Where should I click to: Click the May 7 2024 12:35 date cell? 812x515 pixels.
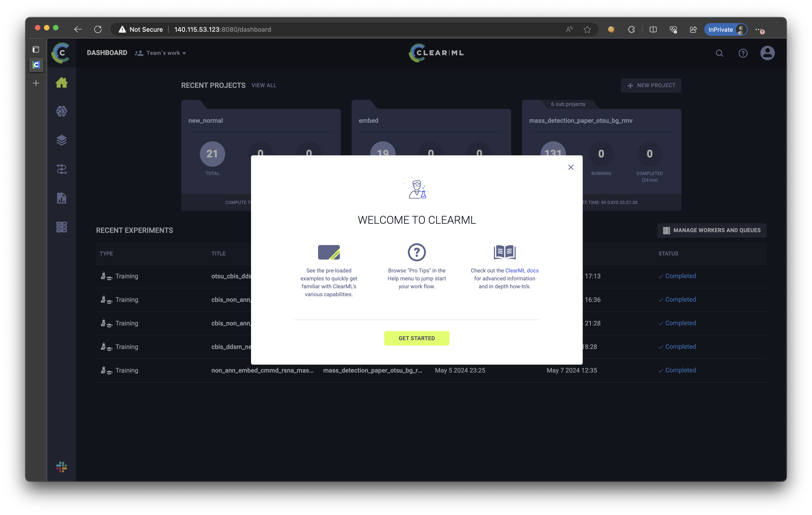click(x=572, y=371)
